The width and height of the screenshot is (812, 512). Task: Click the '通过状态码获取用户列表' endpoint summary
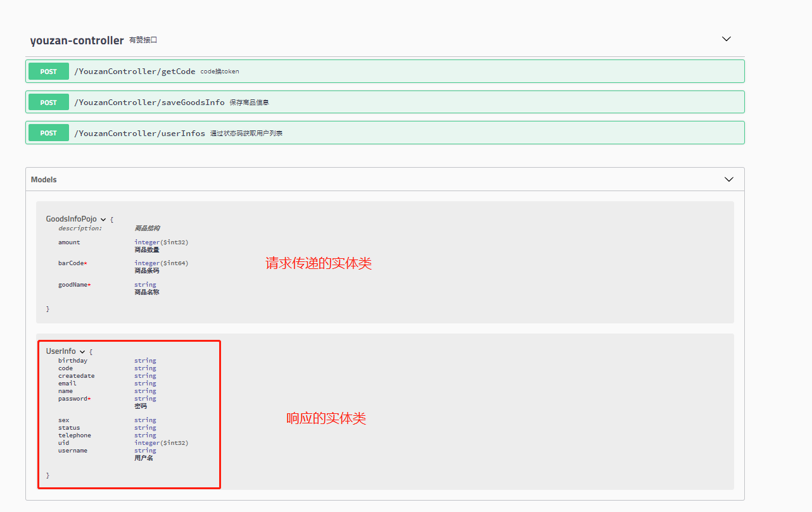[246, 134]
